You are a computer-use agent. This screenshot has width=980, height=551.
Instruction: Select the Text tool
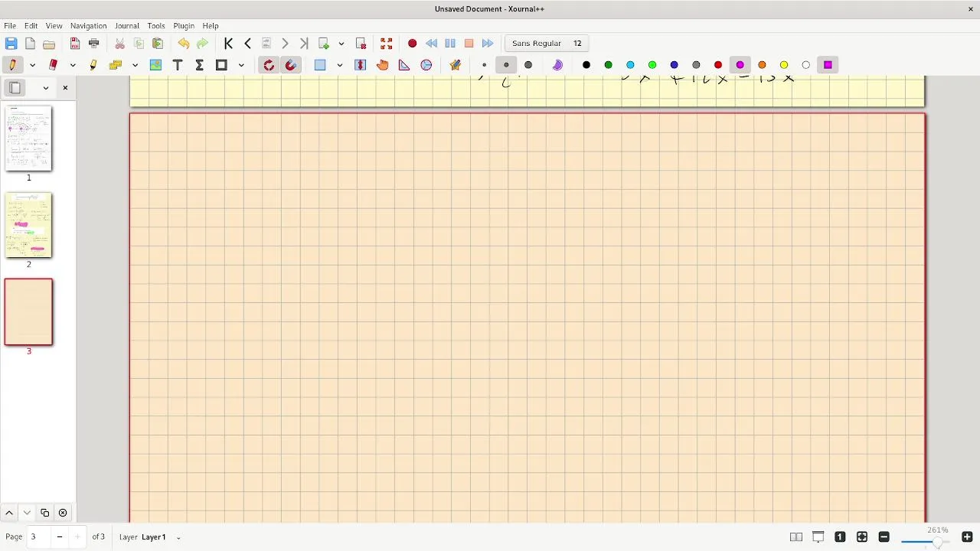point(178,65)
